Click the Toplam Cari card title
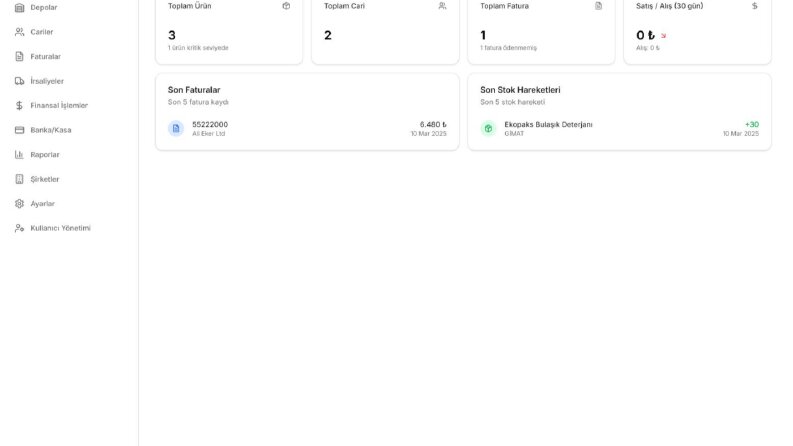 344,6
